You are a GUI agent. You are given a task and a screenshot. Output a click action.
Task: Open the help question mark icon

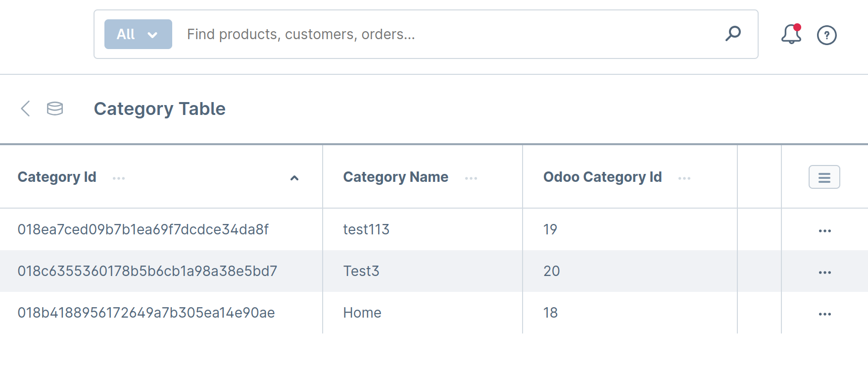click(x=826, y=35)
